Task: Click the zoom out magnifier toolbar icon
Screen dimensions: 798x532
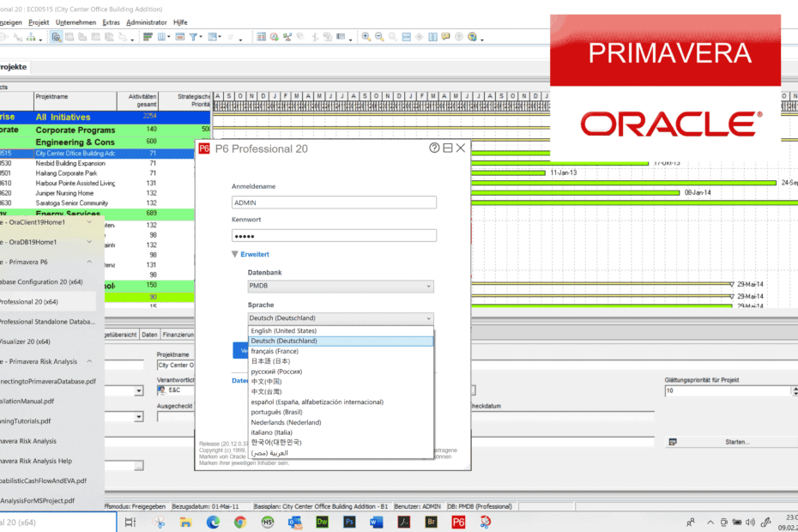Action: (379, 37)
